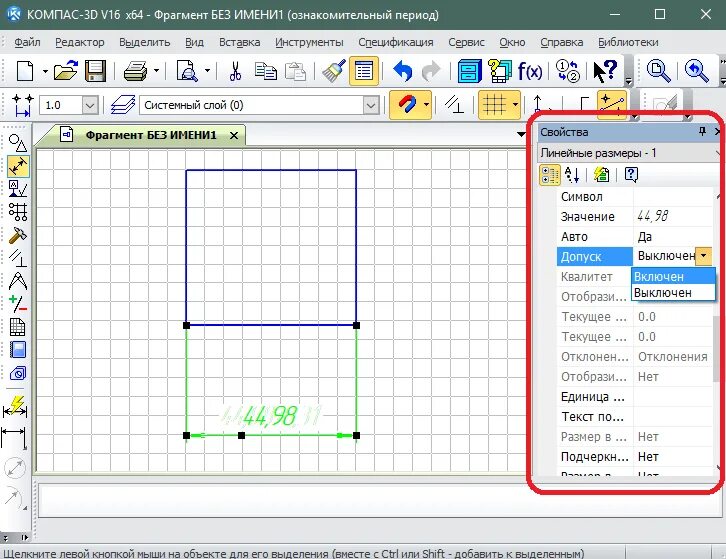Image resolution: width=726 pixels, height=559 pixels.
Task: Toggle categorized view in Properties panel
Action: (550, 175)
